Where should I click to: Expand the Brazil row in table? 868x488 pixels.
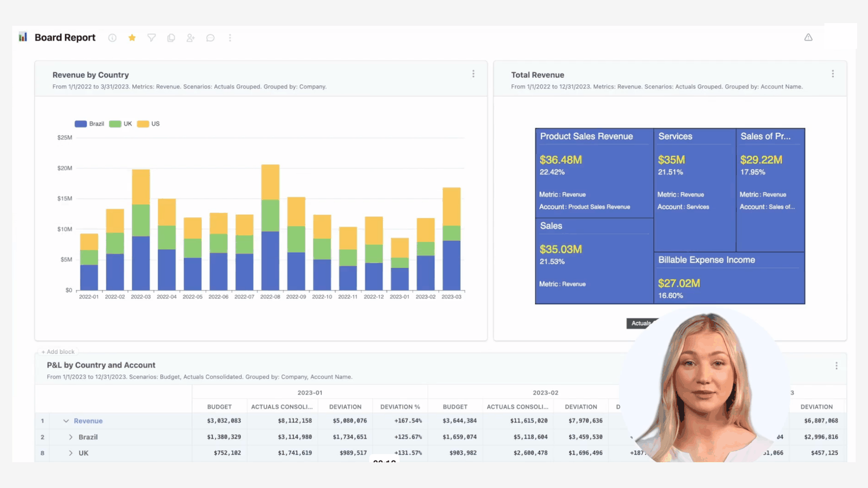click(x=71, y=437)
